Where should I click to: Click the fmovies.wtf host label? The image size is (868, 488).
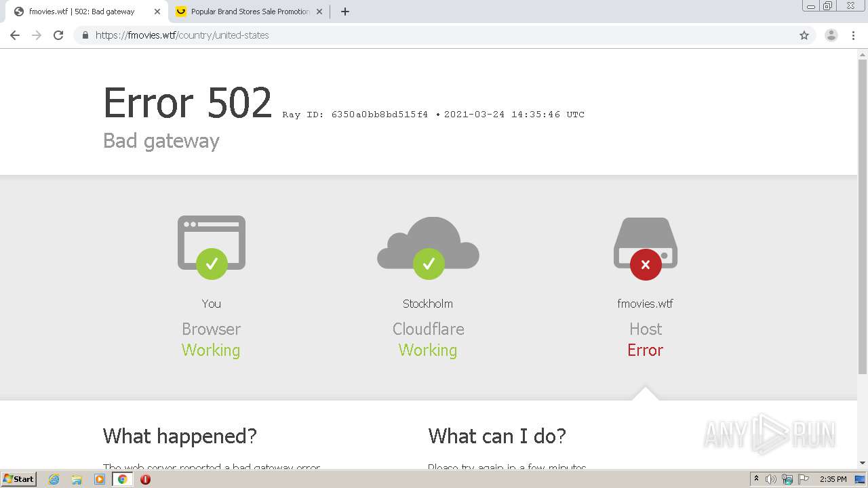tap(645, 304)
